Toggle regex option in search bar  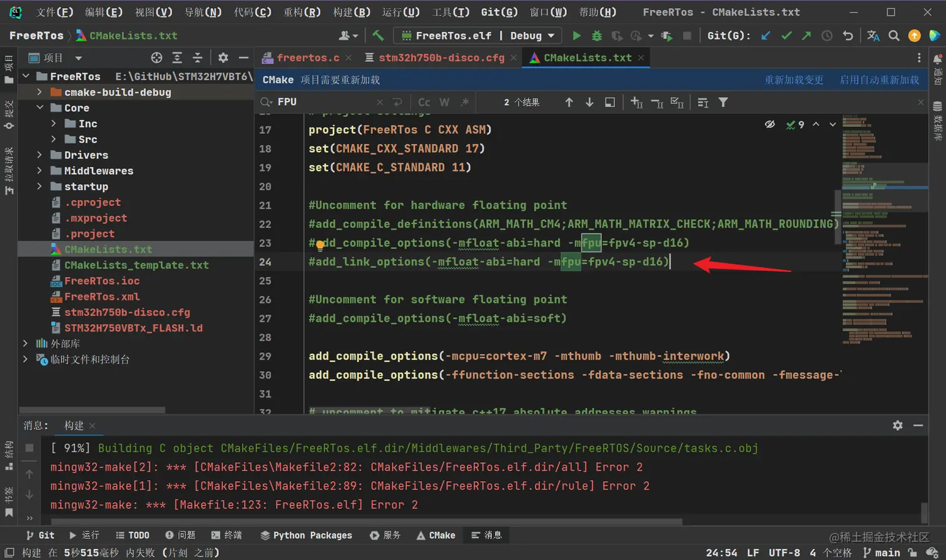464,102
